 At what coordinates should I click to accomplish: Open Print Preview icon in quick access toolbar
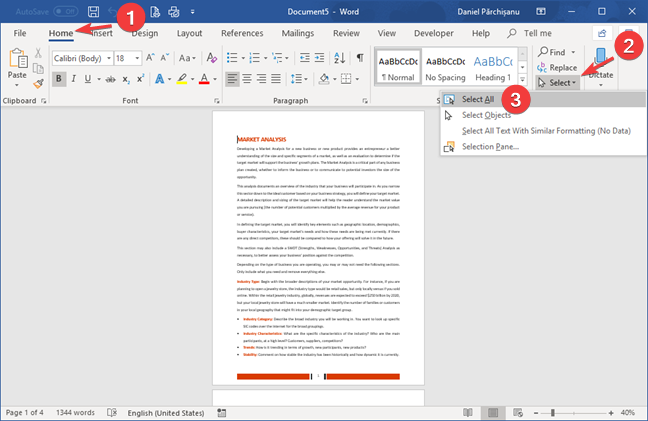tap(155, 12)
